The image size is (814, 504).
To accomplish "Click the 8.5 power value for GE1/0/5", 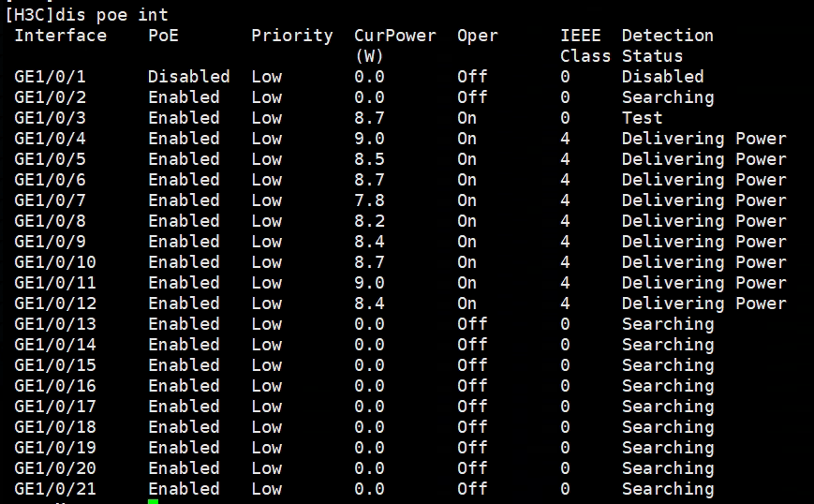I will click(369, 159).
